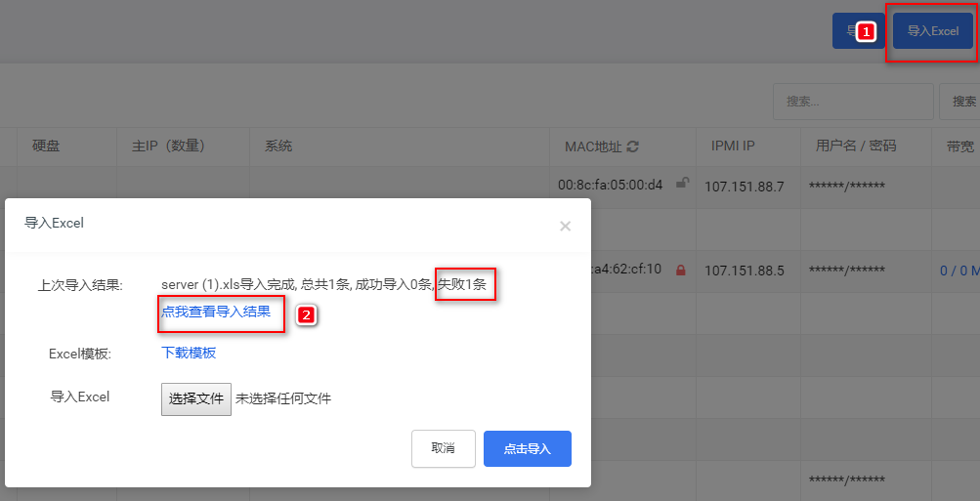
Task: Cancel the import with 取消
Action: click(444, 448)
